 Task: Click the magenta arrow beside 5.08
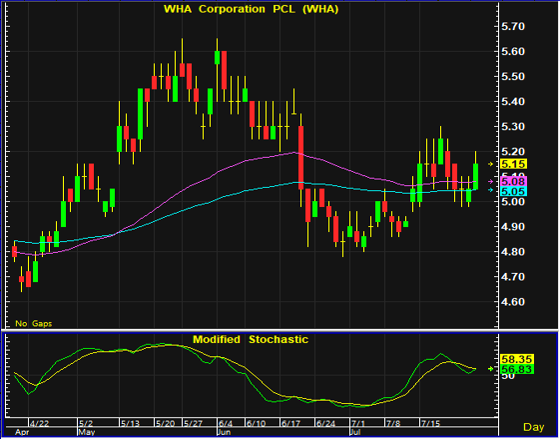(490, 181)
